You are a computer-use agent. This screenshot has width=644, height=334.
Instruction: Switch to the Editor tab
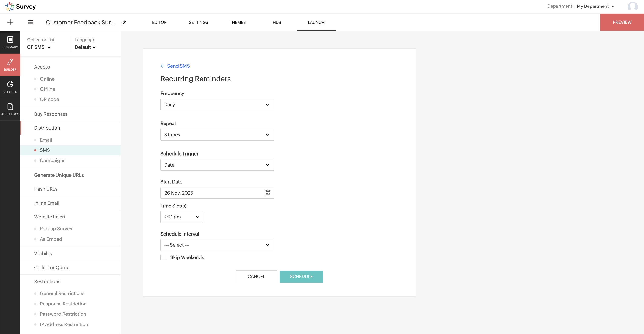coord(159,23)
